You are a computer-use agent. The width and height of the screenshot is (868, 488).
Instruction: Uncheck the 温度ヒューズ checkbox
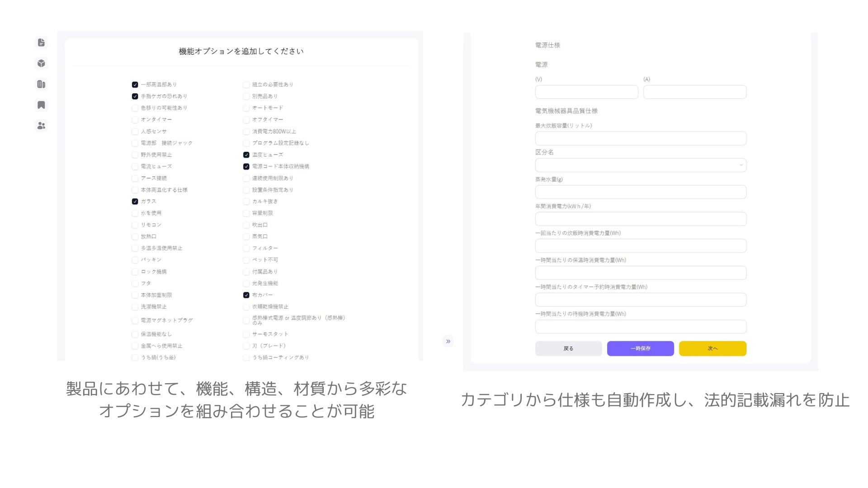[246, 155]
